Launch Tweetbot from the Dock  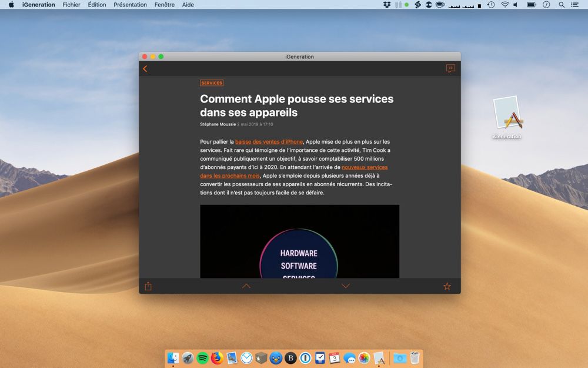pyautogui.click(x=276, y=358)
